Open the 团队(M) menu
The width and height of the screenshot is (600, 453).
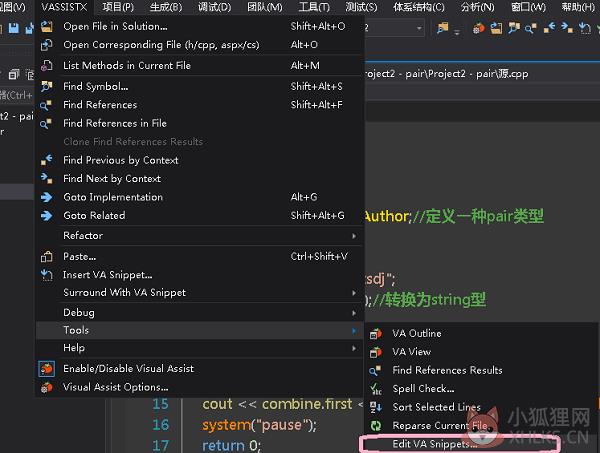[x=265, y=7]
